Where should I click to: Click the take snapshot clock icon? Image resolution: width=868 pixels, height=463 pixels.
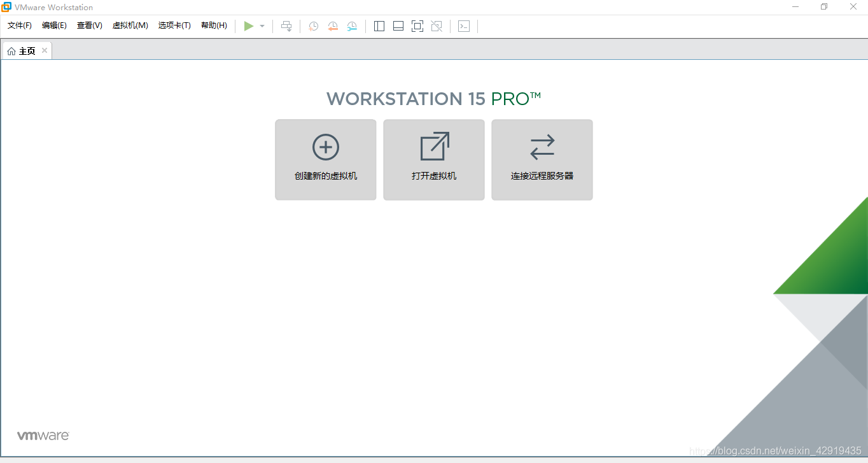(314, 26)
